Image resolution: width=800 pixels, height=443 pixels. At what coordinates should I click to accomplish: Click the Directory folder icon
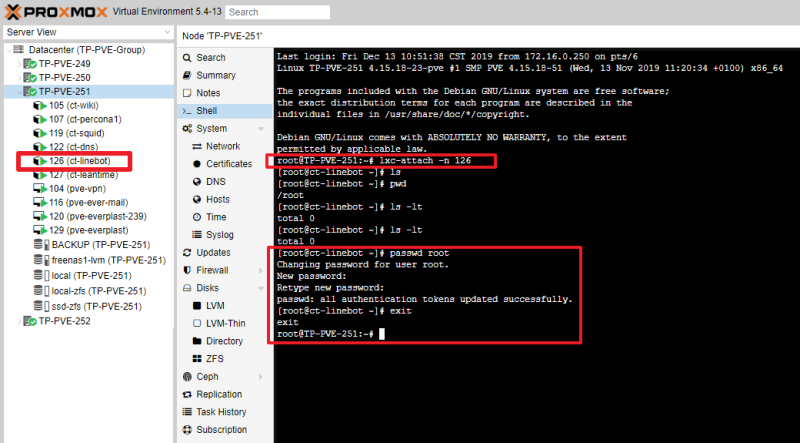pyautogui.click(x=196, y=341)
